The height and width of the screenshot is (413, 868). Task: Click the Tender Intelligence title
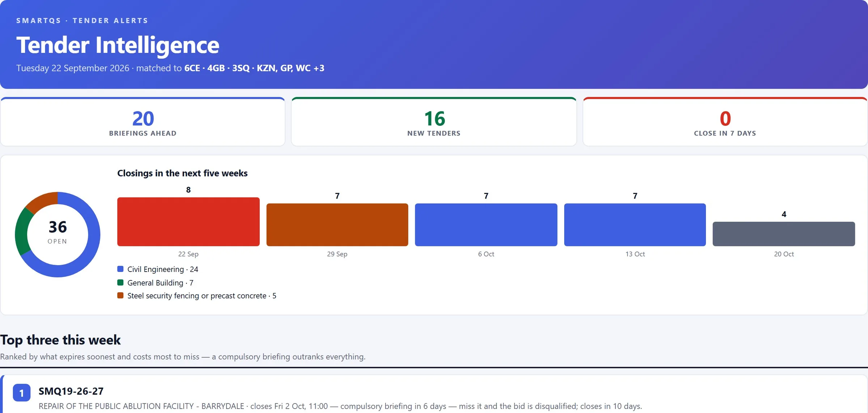pyautogui.click(x=118, y=45)
